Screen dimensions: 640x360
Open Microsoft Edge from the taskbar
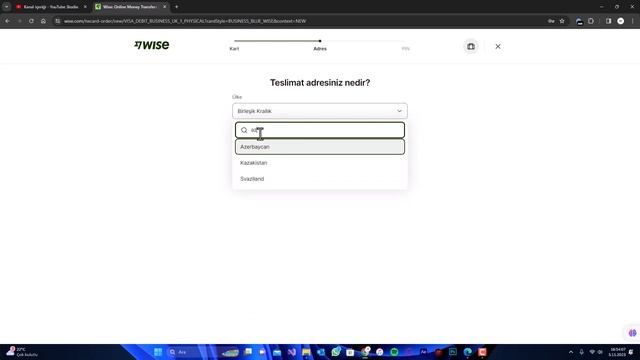pos(468,352)
